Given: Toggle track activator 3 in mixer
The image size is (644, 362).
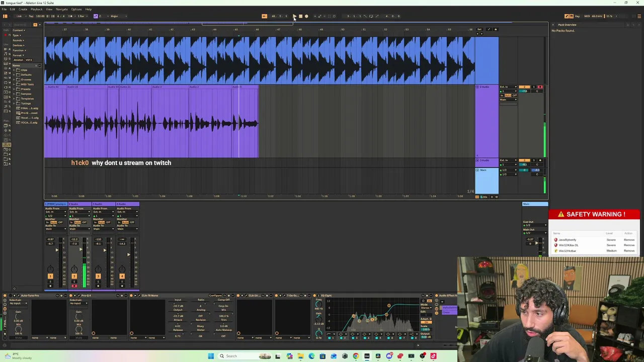Looking at the screenshot, I should point(98,276).
